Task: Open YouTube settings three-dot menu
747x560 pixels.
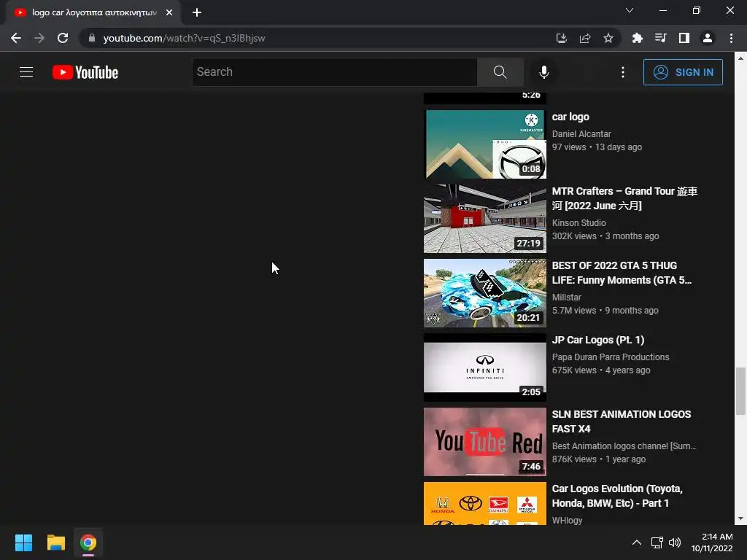Action: pos(623,72)
